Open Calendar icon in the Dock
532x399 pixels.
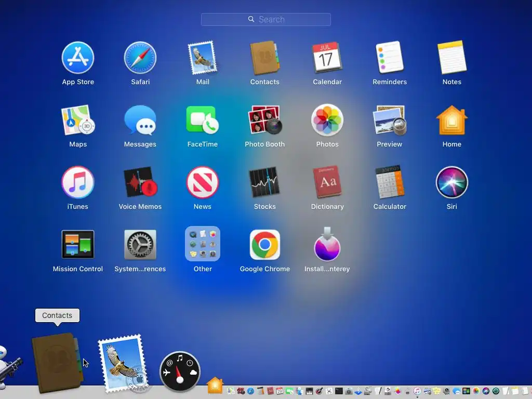[x=280, y=391]
